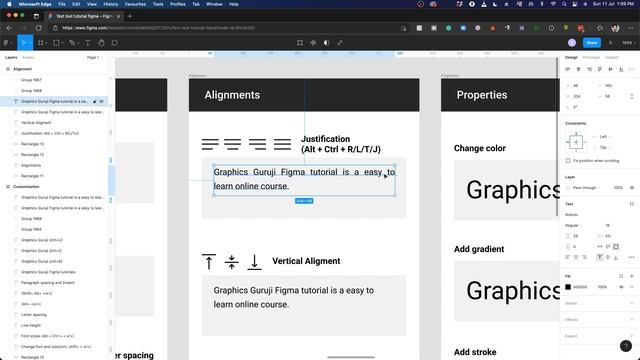640x360 pixels.
Task: Click the Align top icon in the Design panel
Action: 600,69
